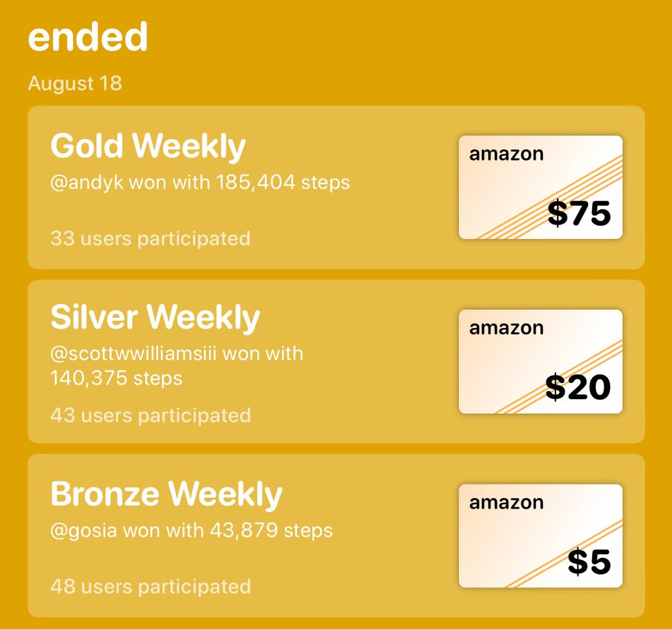Tap the August 18 date label
Image resolution: width=672 pixels, height=629 pixels.
tap(75, 83)
